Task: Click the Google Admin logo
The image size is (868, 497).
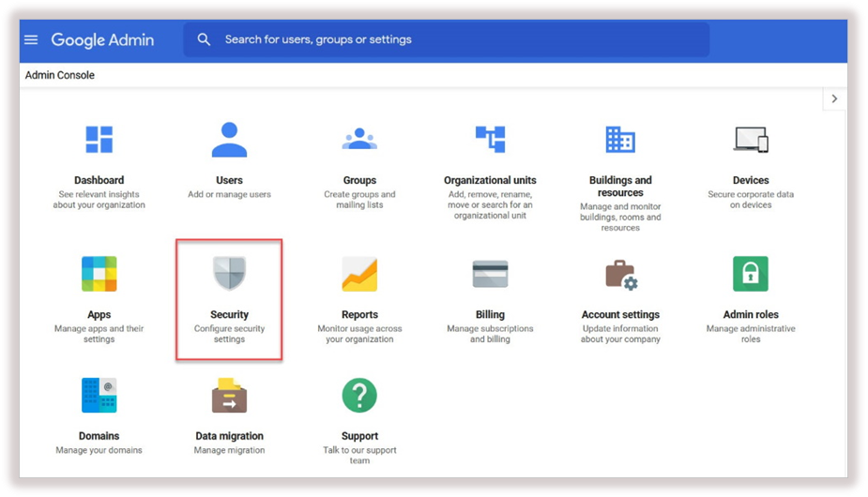Action: tap(102, 39)
